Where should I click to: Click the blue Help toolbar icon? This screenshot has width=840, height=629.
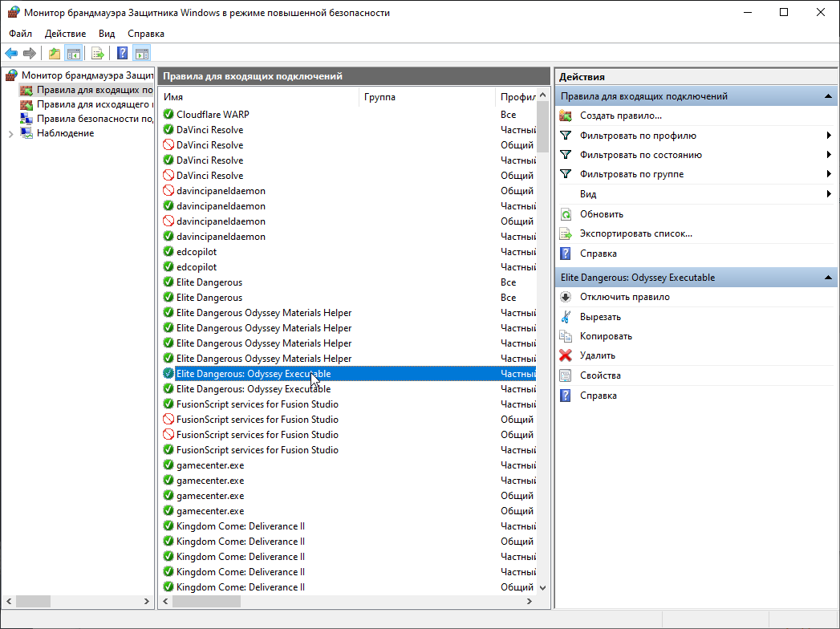click(123, 53)
